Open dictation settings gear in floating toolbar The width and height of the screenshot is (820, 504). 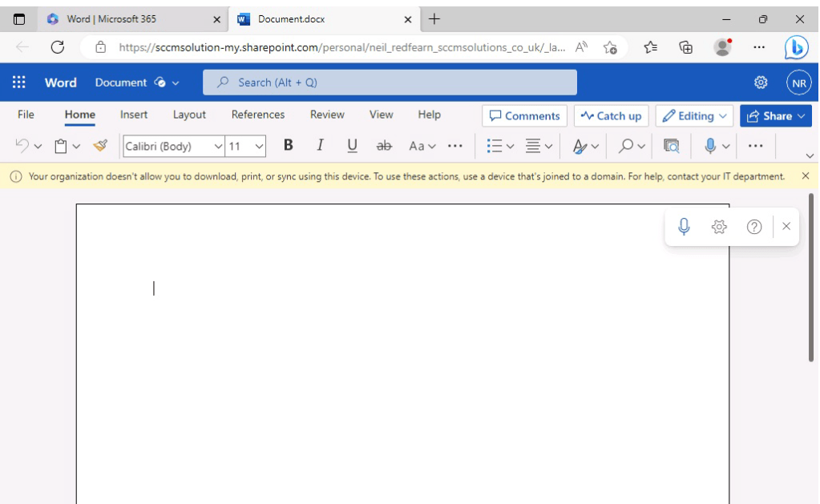[x=719, y=227]
